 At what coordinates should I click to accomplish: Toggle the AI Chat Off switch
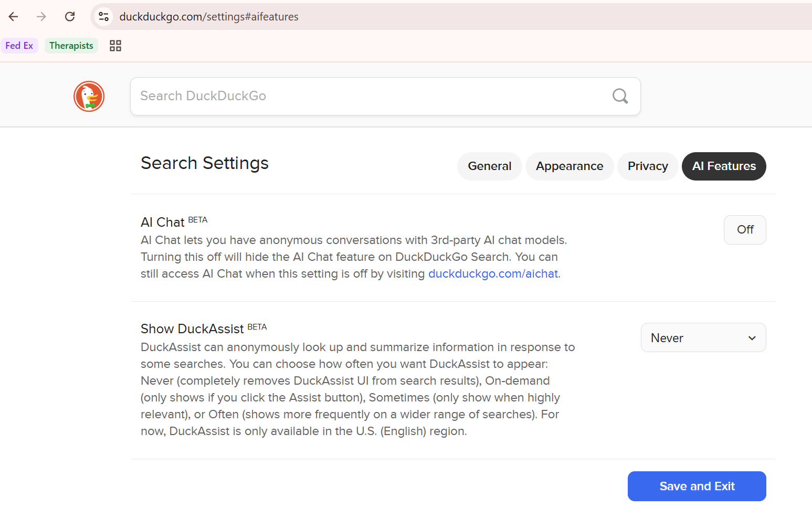[745, 230]
